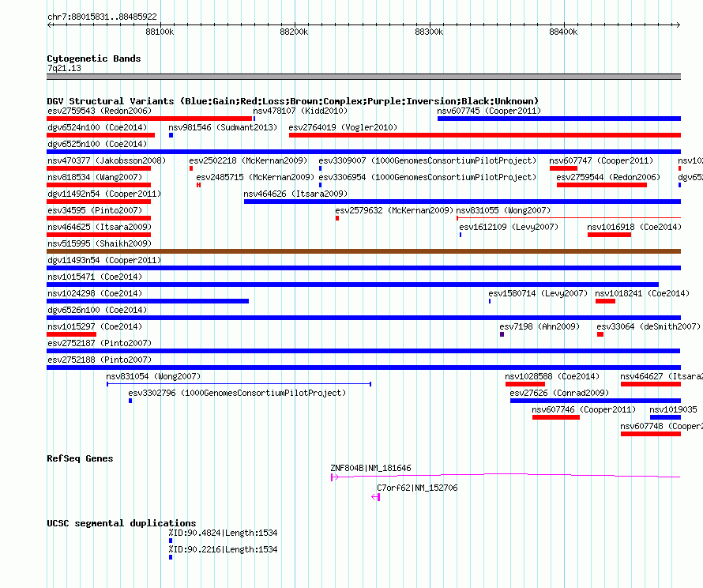Select nsv607746 (Cooper2011) label
The height and width of the screenshot is (588, 703).
click(584, 409)
